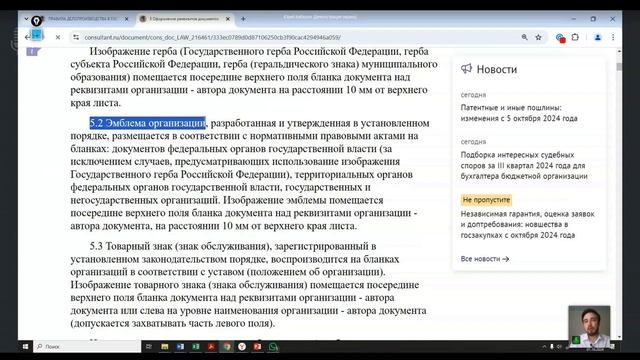The width and height of the screenshot is (640, 360).
Task: Click the page vertical scrollbar thumb
Action: point(619,67)
